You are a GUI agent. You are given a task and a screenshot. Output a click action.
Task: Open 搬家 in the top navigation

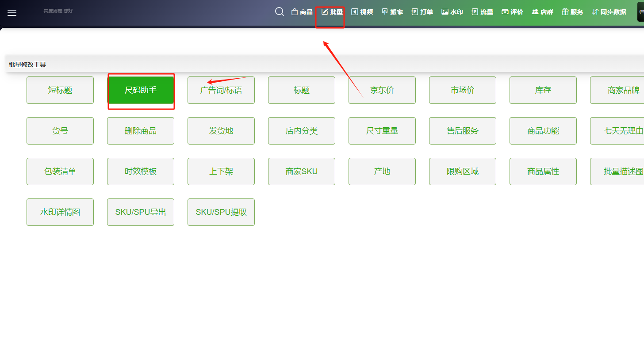(x=392, y=12)
